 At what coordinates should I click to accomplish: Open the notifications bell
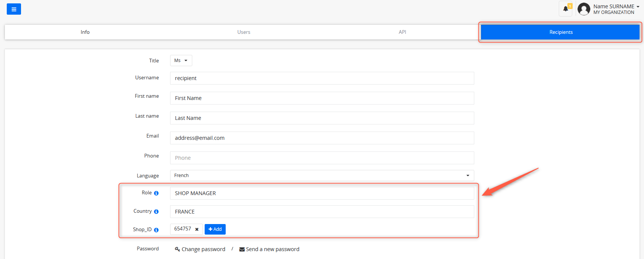point(566,9)
